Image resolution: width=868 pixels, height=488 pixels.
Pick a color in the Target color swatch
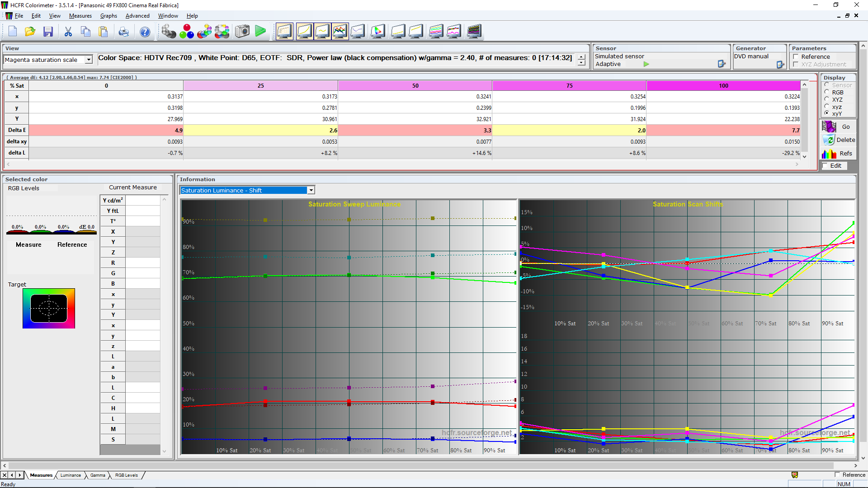49,308
